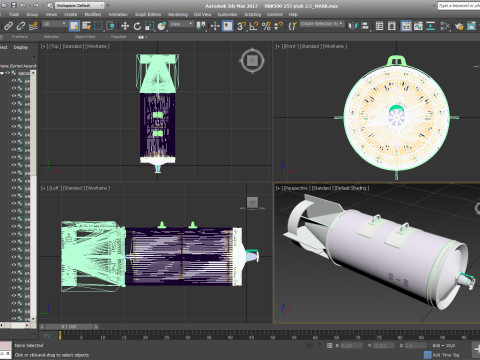
Task: Open the Modifiers menu
Action: click(x=93, y=14)
